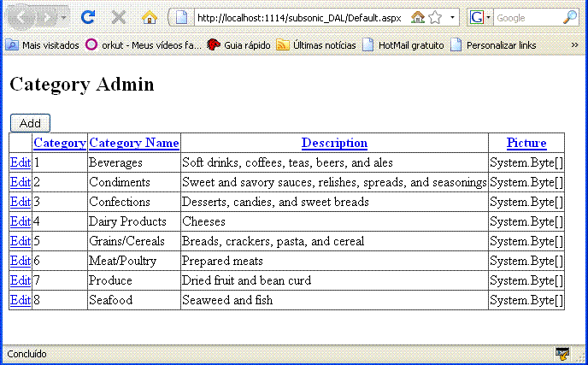Click the Grains/Cereals cell
The width and height of the screenshot is (588, 365).
(x=134, y=241)
